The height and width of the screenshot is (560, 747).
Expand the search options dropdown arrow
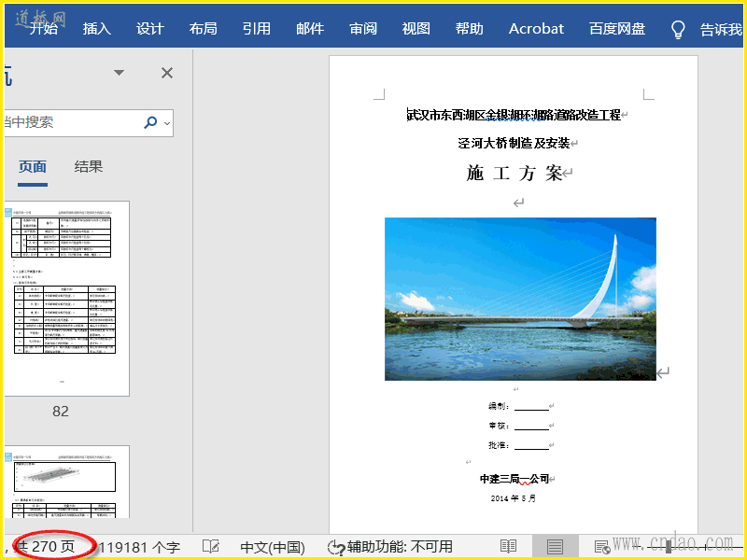tap(167, 123)
